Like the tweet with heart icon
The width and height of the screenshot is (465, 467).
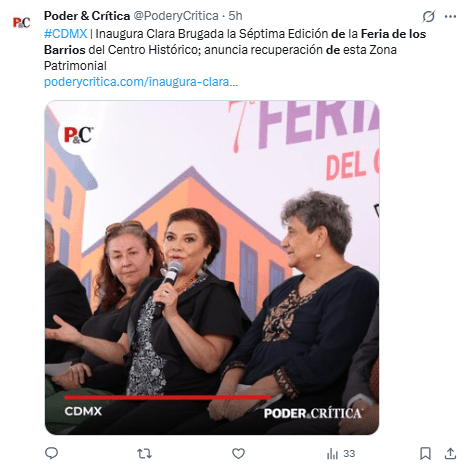pyautogui.click(x=238, y=453)
